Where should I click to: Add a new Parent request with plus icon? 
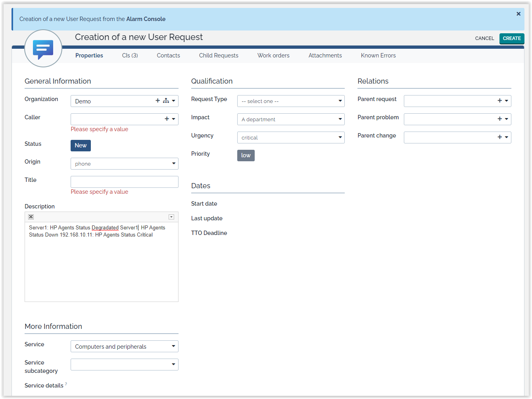pyautogui.click(x=499, y=101)
